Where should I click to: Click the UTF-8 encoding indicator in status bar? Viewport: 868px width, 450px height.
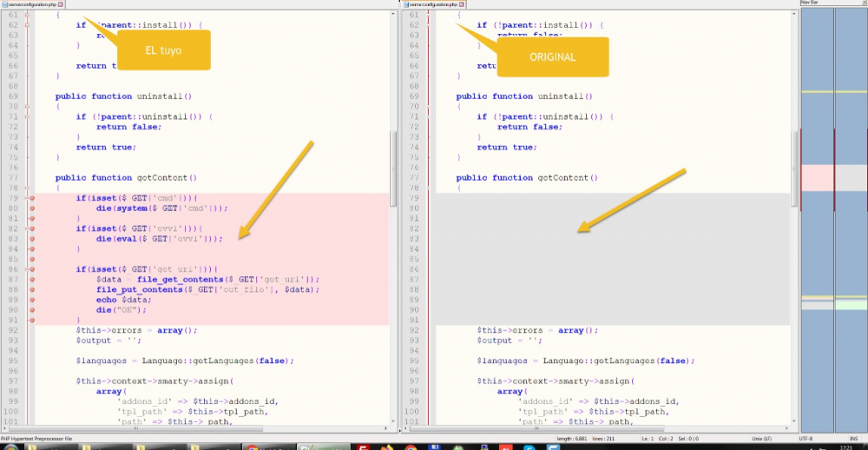click(x=806, y=439)
